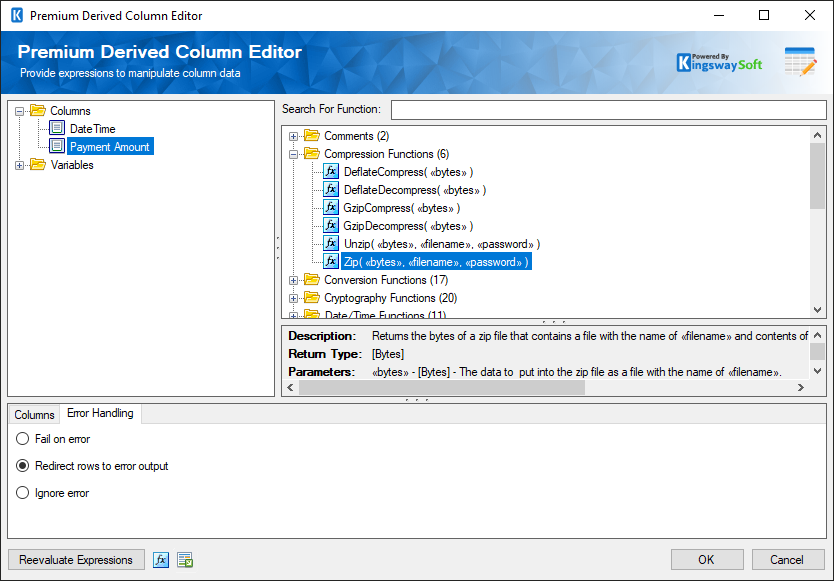Expand the Conversion Functions (17) category
This screenshot has height=581, width=834.
tap(293, 280)
